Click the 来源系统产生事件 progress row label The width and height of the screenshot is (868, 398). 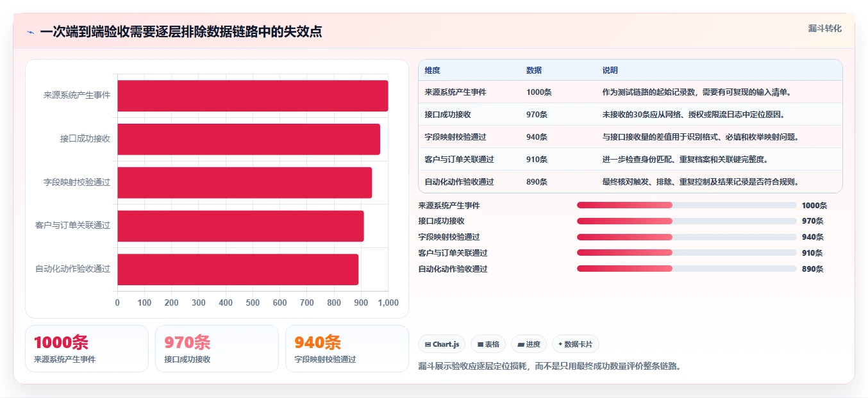click(x=449, y=206)
